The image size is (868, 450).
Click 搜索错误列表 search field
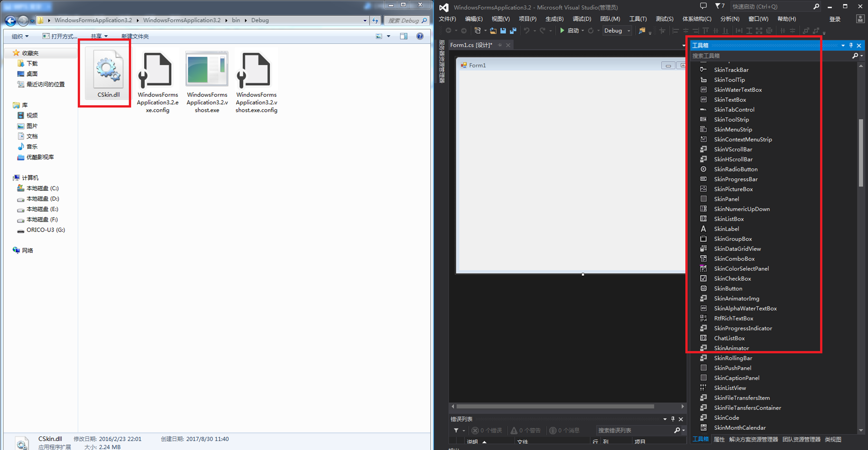tap(635, 430)
